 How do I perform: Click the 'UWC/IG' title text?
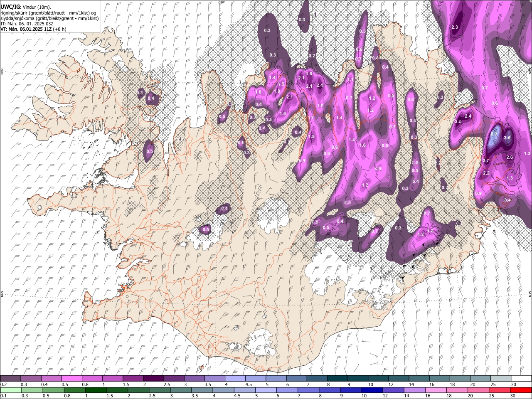click(10, 7)
